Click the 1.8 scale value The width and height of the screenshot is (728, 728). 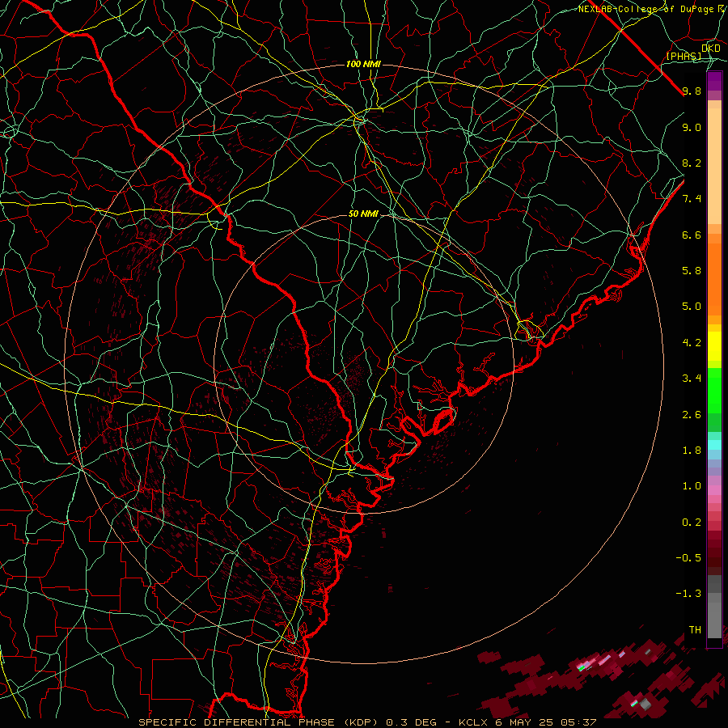692,451
